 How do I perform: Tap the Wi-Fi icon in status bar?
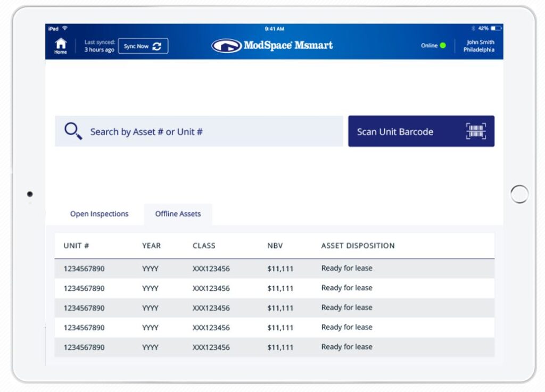click(65, 28)
